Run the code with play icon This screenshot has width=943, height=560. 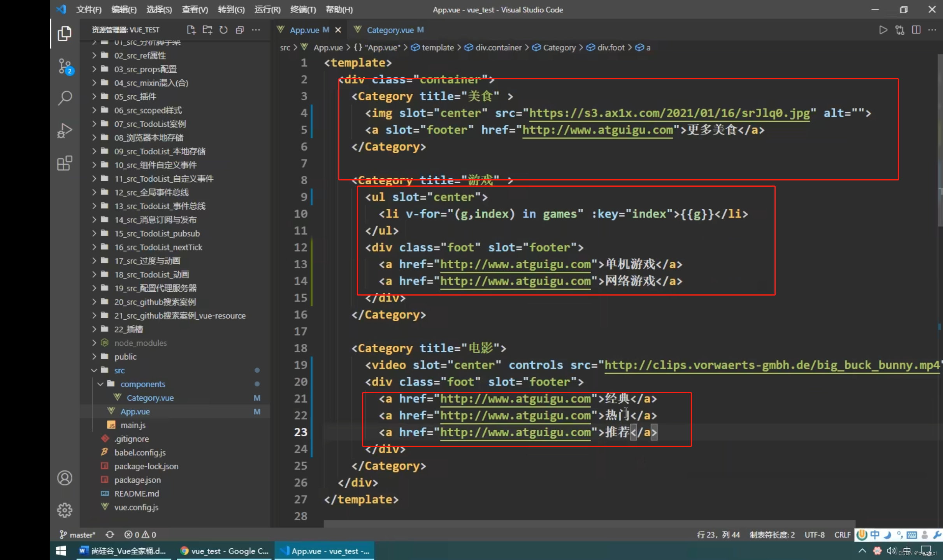pyautogui.click(x=883, y=30)
